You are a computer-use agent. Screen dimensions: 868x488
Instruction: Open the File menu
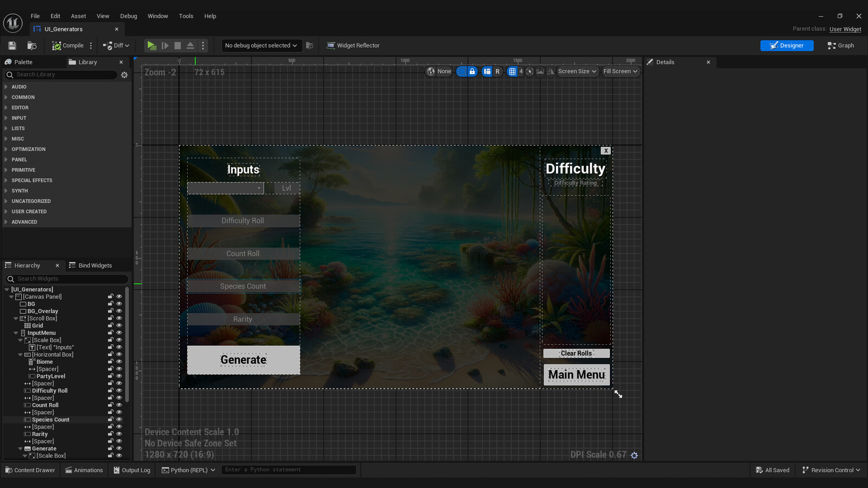(x=35, y=16)
